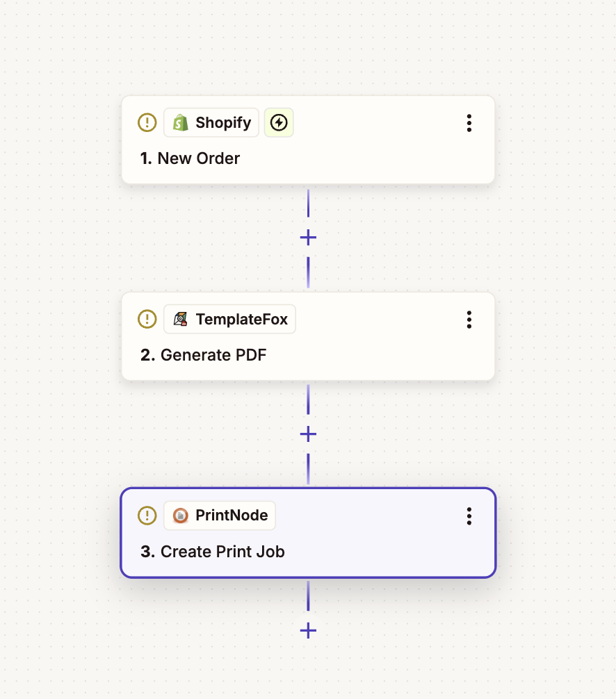Click the warning icon on Shopify step

[147, 123]
